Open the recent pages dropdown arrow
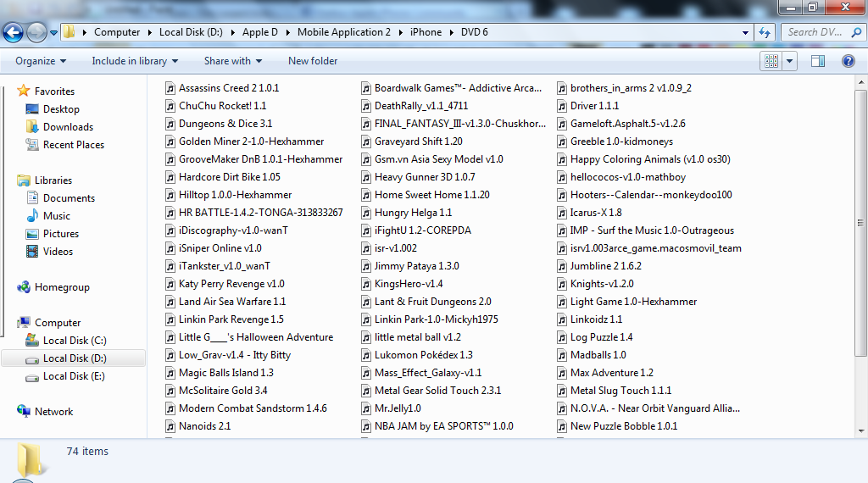868x483 pixels. [x=53, y=33]
